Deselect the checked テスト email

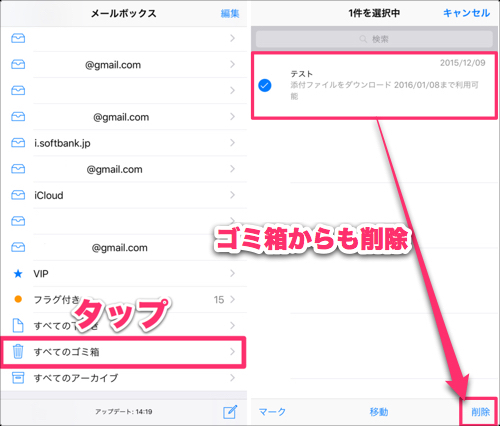click(x=265, y=85)
